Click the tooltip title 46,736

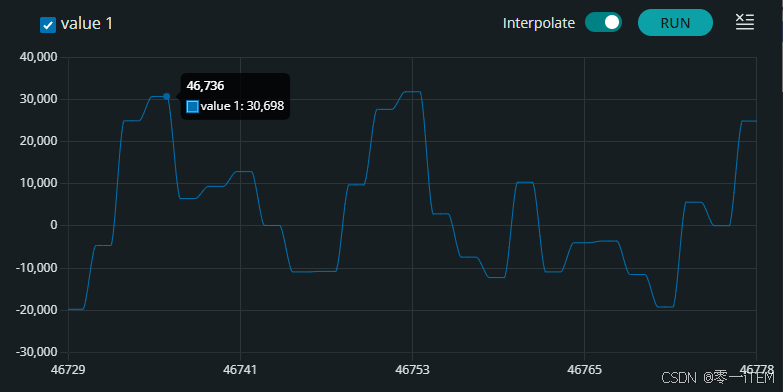coord(205,86)
